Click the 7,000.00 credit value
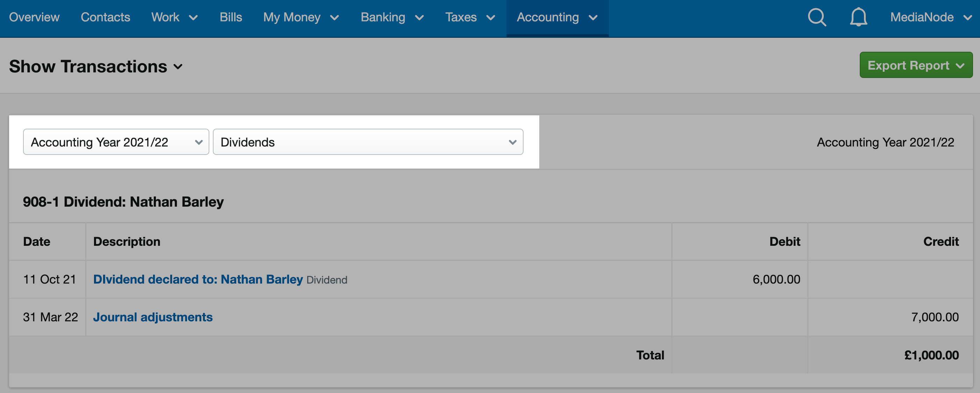 click(935, 317)
